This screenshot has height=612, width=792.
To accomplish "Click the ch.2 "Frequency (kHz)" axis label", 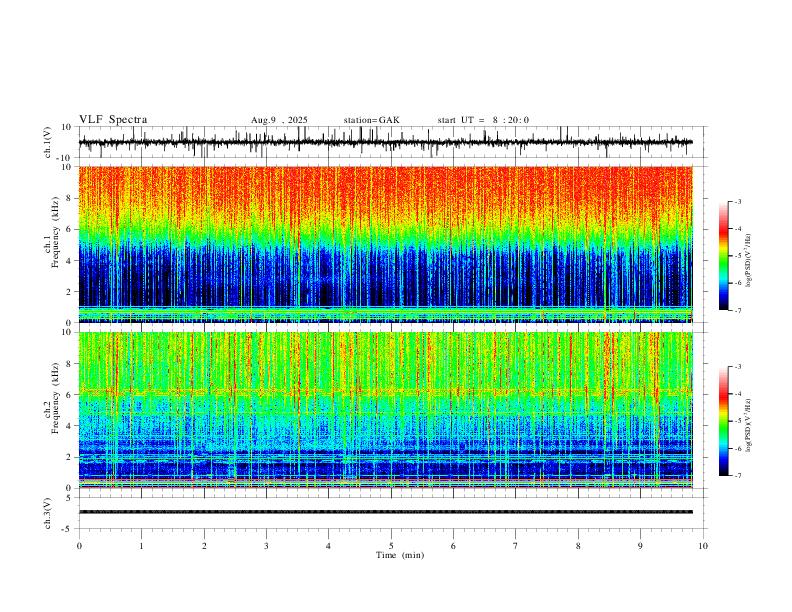I will pos(55,397).
